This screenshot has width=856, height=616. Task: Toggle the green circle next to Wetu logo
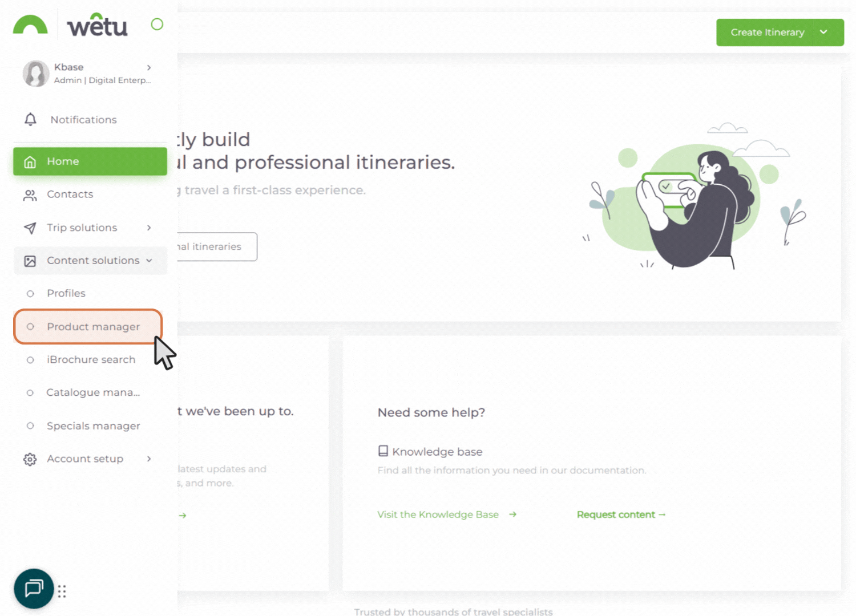click(157, 25)
